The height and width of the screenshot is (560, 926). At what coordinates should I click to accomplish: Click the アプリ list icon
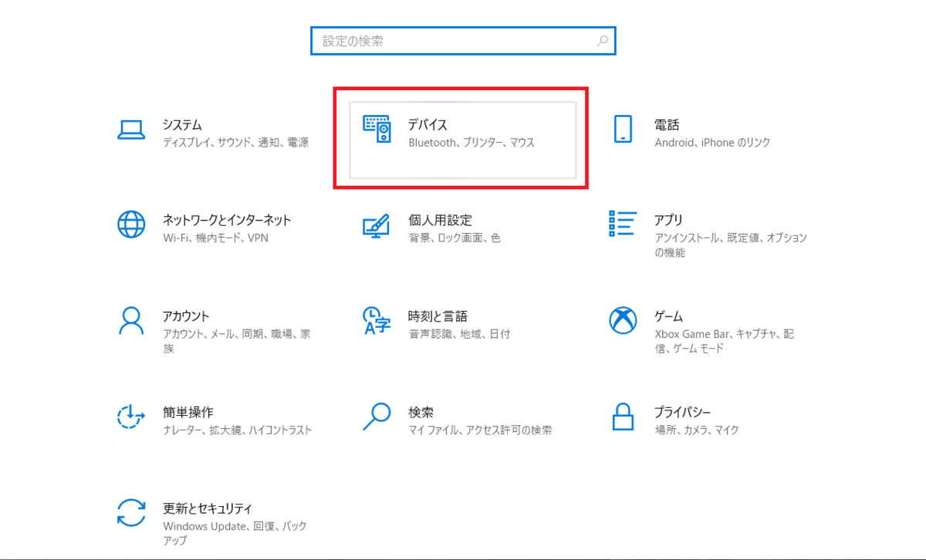click(x=622, y=224)
